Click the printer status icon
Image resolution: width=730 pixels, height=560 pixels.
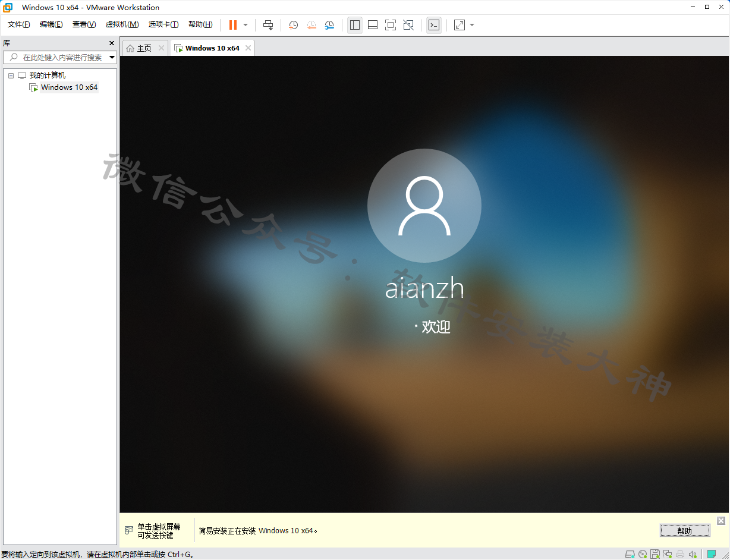680,554
